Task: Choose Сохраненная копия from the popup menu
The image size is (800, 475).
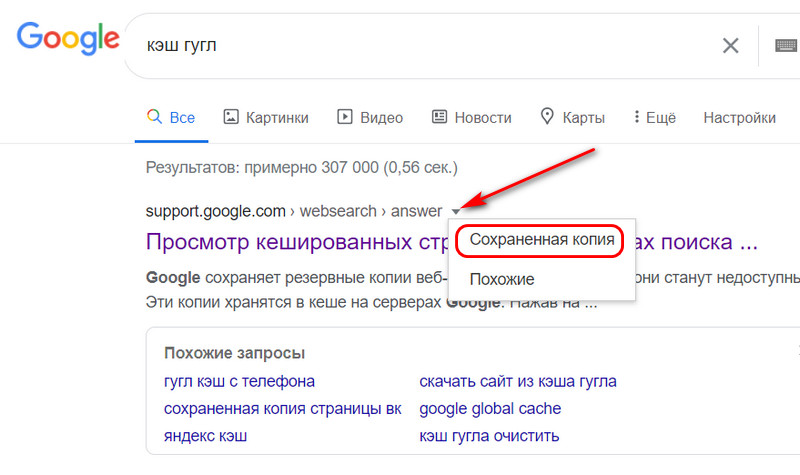Action: tap(542, 239)
